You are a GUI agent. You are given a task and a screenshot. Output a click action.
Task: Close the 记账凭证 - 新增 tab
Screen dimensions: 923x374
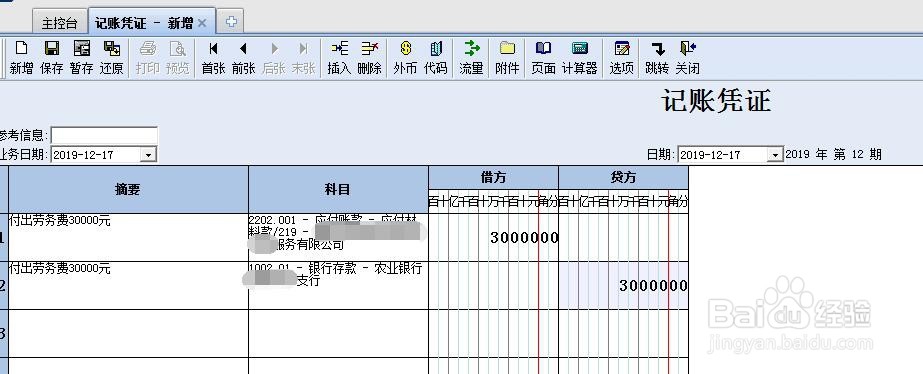pyautogui.click(x=202, y=23)
